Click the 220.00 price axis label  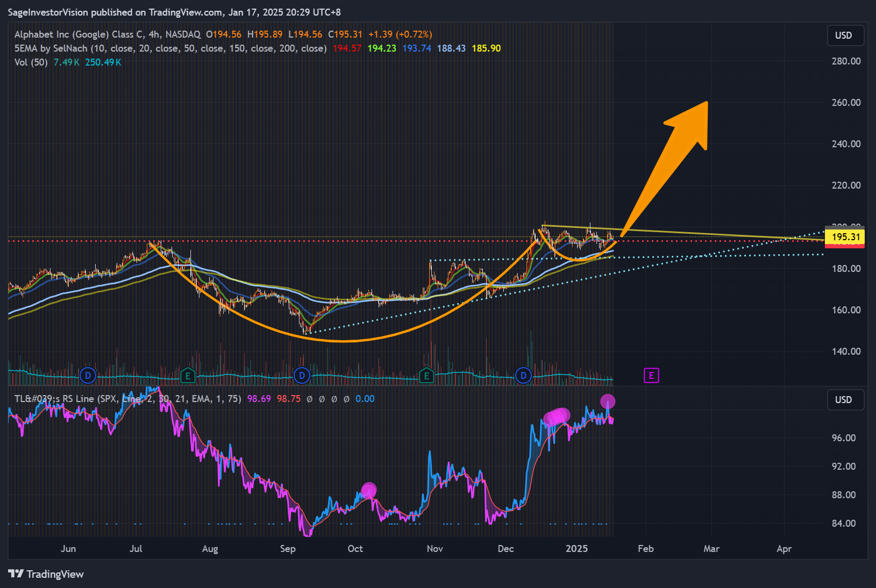[846, 185]
